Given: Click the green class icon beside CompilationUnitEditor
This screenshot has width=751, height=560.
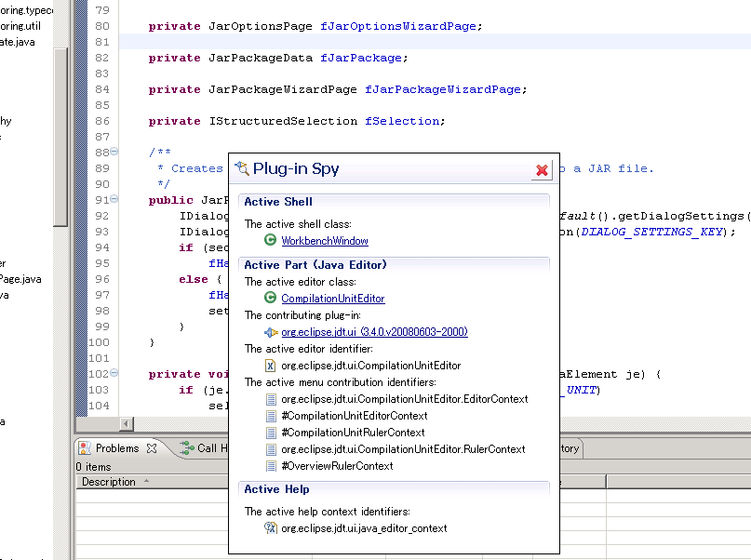Looking at the screenshot, I should click(270, 298).
